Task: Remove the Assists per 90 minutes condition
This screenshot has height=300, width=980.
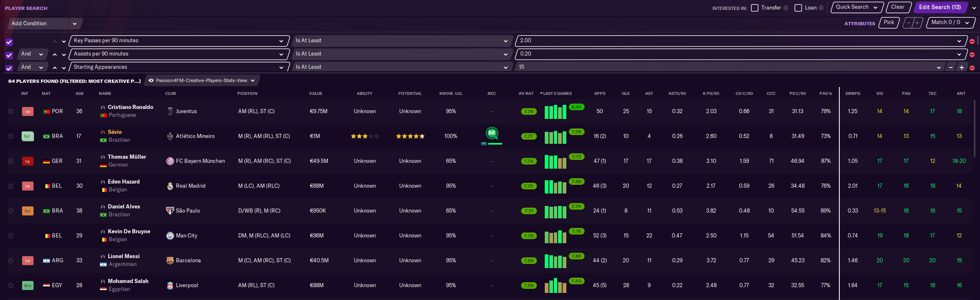Action: [972, 55]
